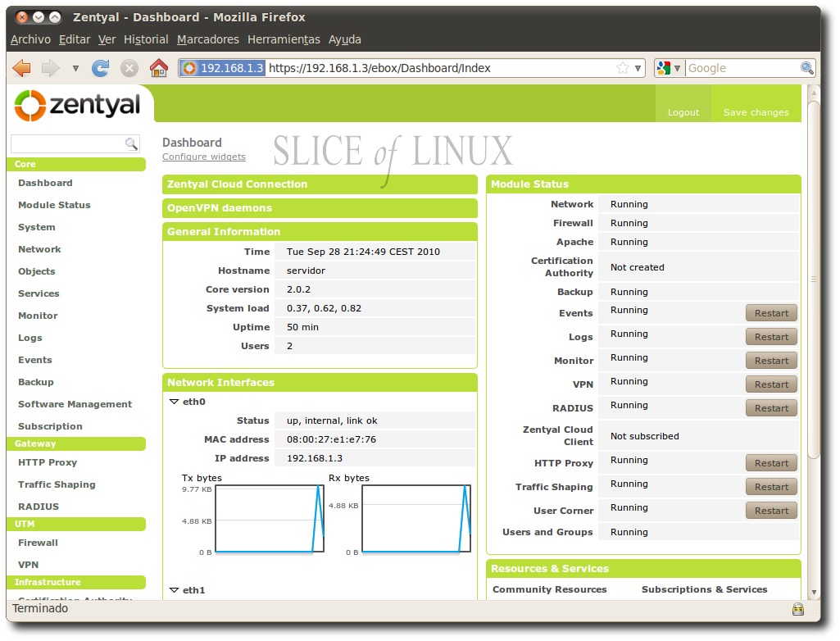Open the address bar history dropdown arrow

pyautogui.click(x=637, y=68)
